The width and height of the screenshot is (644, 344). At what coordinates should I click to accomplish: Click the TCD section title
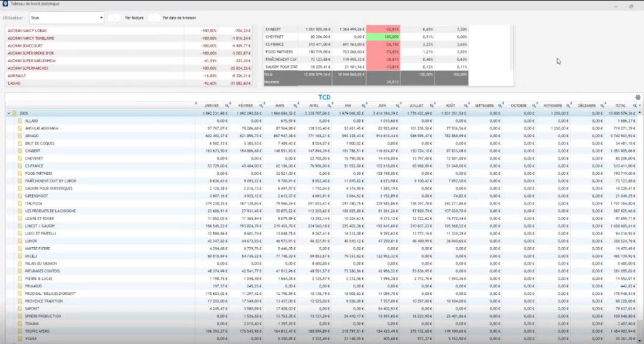pos(325,97)
